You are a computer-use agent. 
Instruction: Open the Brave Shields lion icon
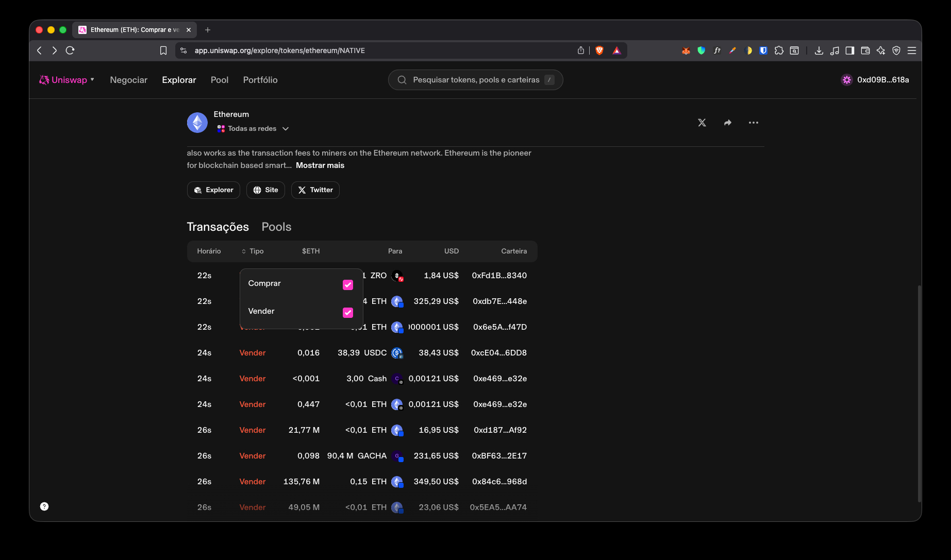(x=599, y=50)
